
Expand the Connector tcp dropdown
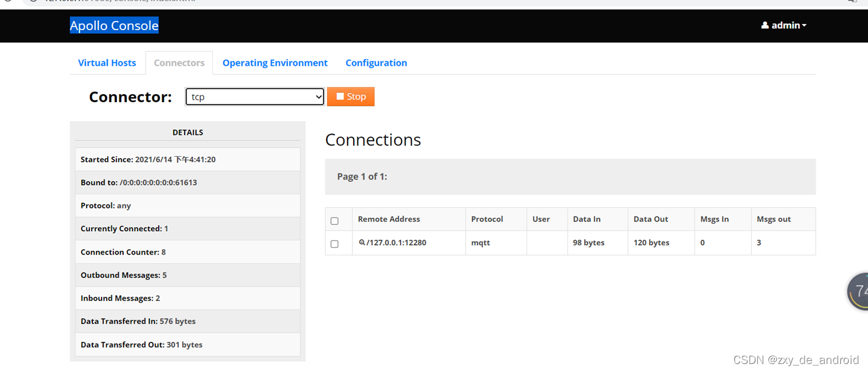(x=255, y=97)
